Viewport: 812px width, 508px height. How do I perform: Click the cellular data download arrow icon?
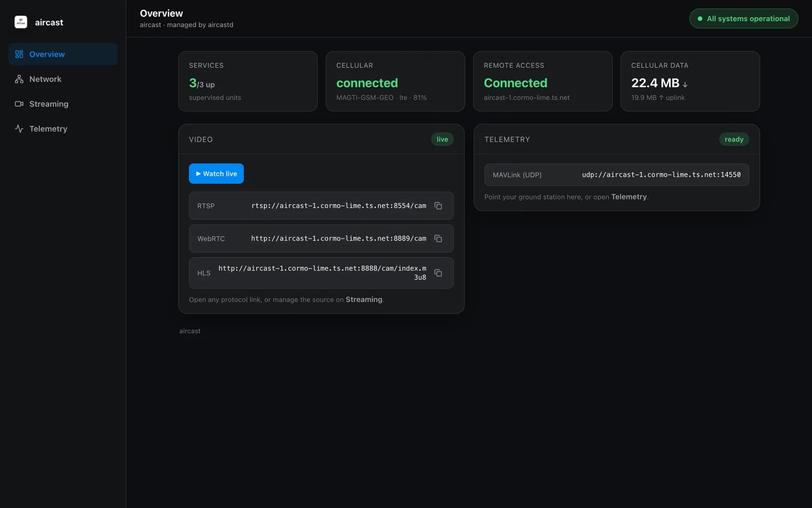click(685, 85)
